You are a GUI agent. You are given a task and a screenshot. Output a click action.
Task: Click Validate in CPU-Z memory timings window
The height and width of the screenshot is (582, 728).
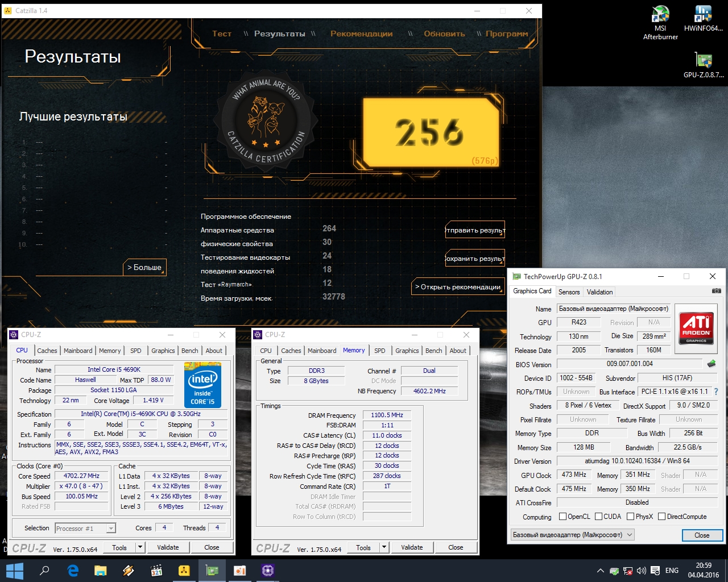pyautogui.click(x=412, y=547)
